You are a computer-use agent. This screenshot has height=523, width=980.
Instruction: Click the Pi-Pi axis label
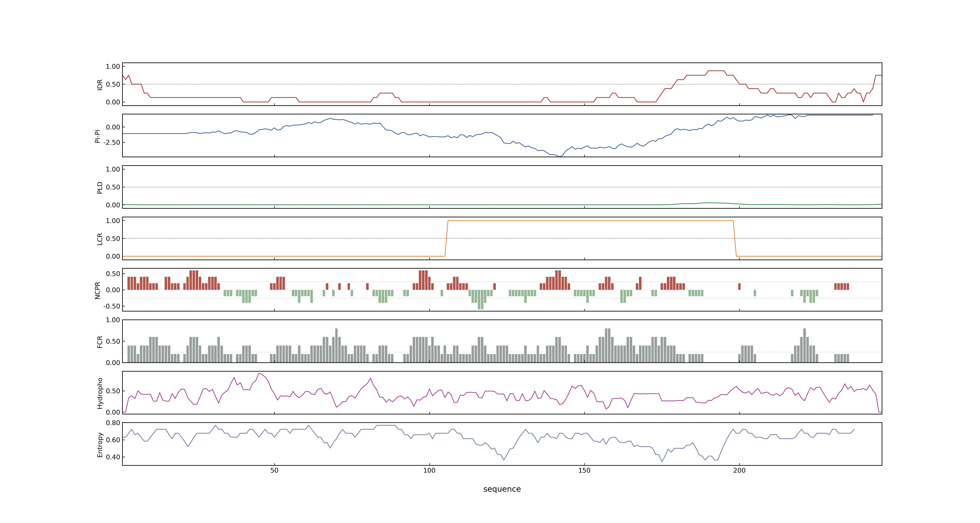point(97,136)
